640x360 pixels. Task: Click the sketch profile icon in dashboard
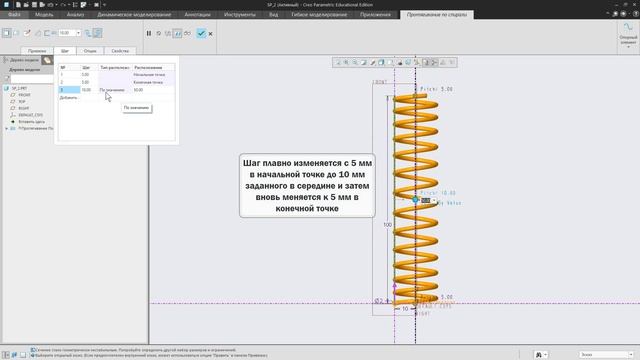[x=27, y=33]
